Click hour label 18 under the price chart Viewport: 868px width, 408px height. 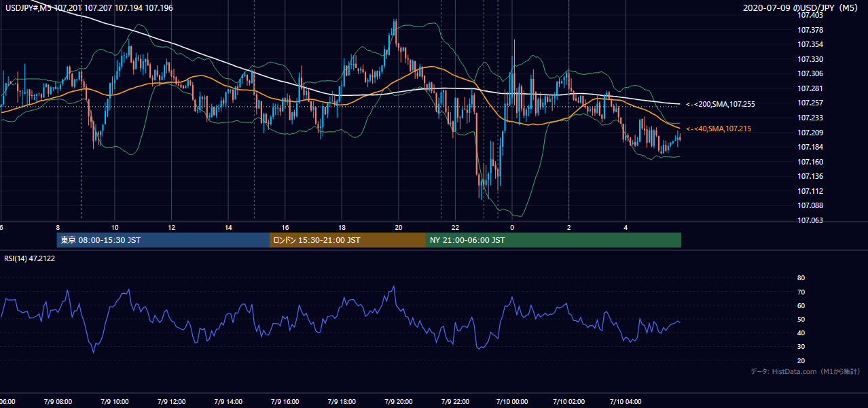tap(342, 227)
